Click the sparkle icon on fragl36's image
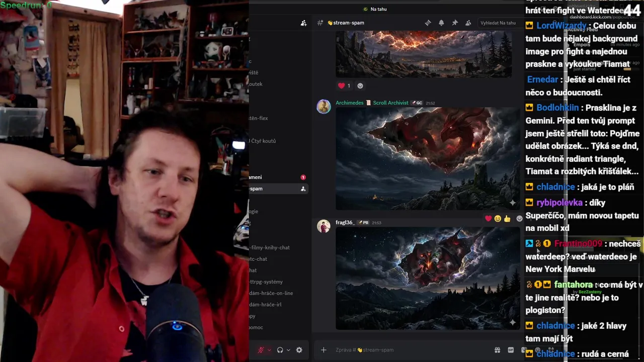Image resolution: width=644 pixels, height=362 pixels. (512, 322)
